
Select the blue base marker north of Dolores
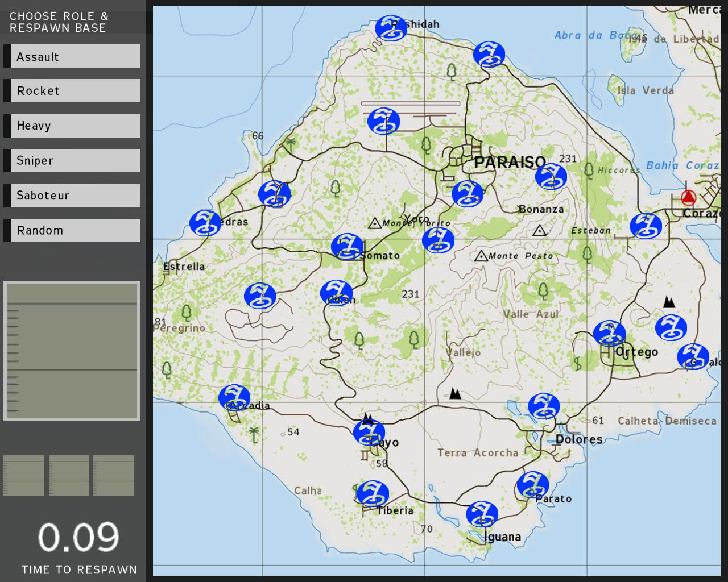544,406
